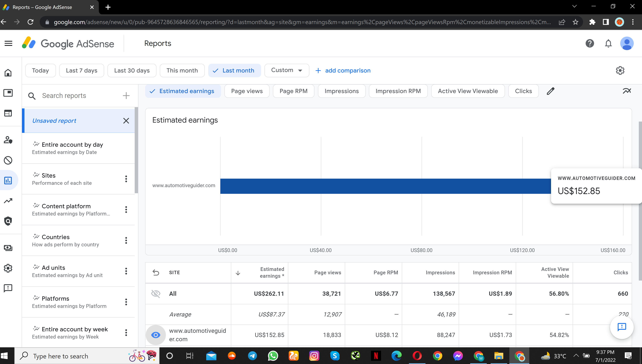Image resolution: width=642 pixels, height=364 pixels.
Task: Toggle the Impressions metric chip
Action: click(x=342, y=91)
